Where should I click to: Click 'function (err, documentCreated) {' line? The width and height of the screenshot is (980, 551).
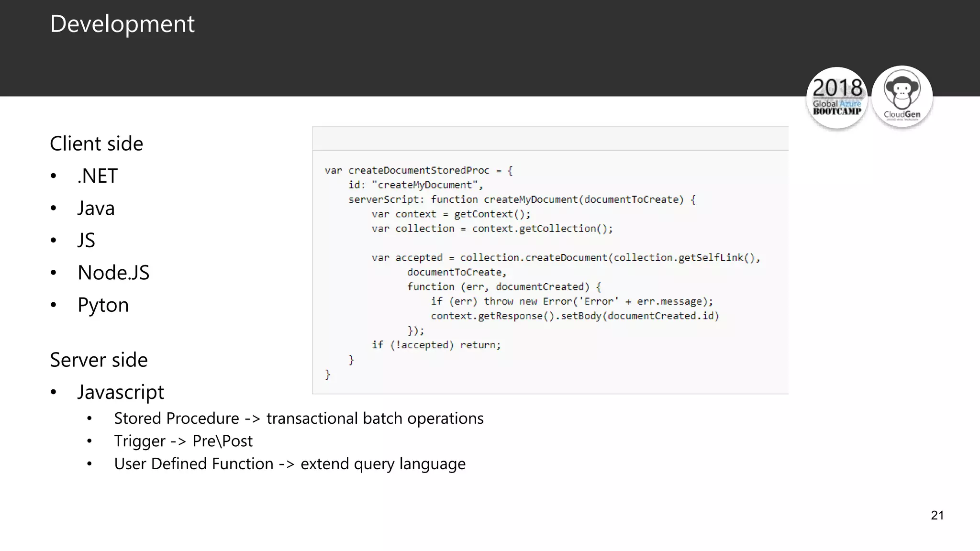click(504, 287)
